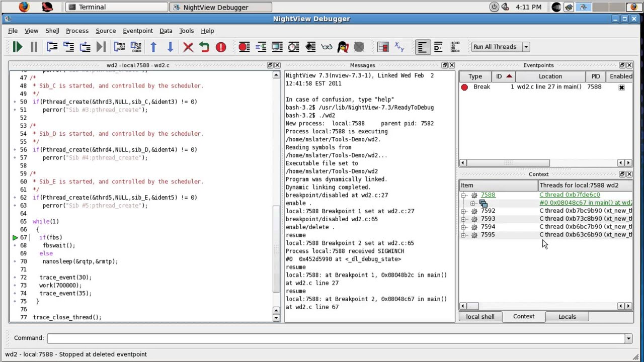Click the system clock 4:11 PM
The height and width of the screenshot is (362, 644).
[528, 7]
